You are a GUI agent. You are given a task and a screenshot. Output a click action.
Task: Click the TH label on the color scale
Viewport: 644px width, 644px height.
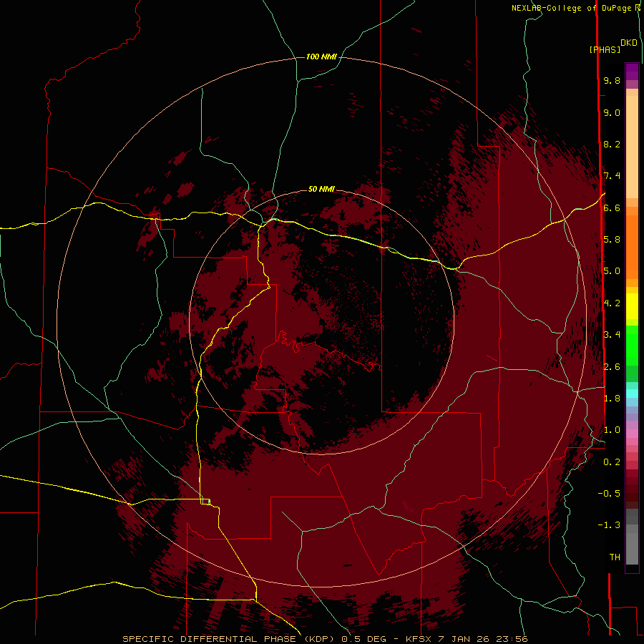(x=615, y=557)
